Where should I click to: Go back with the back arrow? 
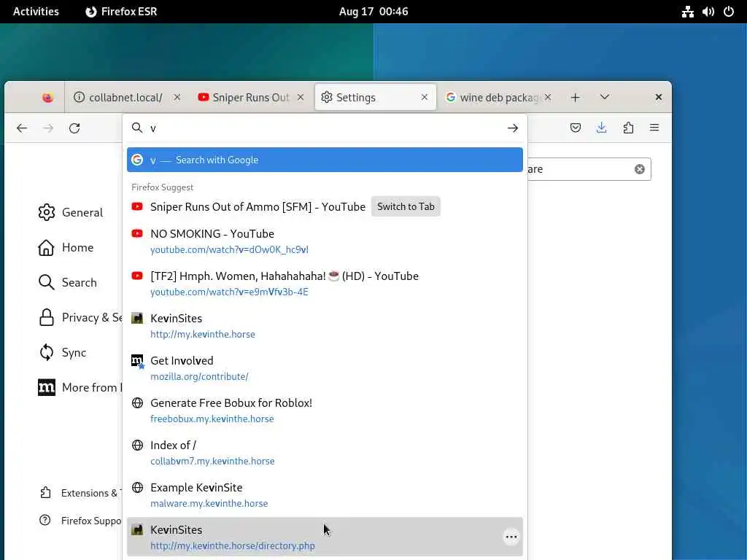coord(22,128)
